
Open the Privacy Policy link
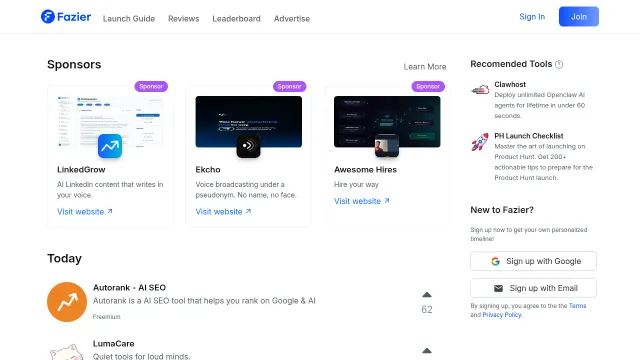coord(502,315)
